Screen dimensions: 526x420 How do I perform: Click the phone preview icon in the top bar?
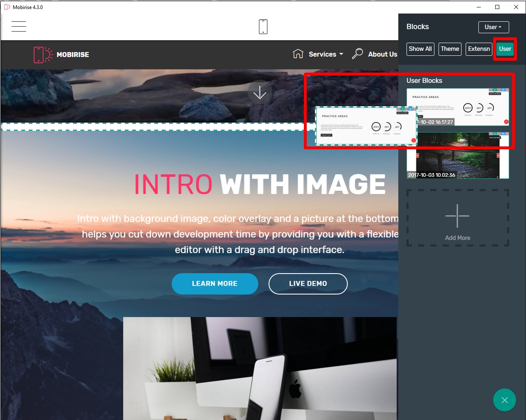point(263,26)
